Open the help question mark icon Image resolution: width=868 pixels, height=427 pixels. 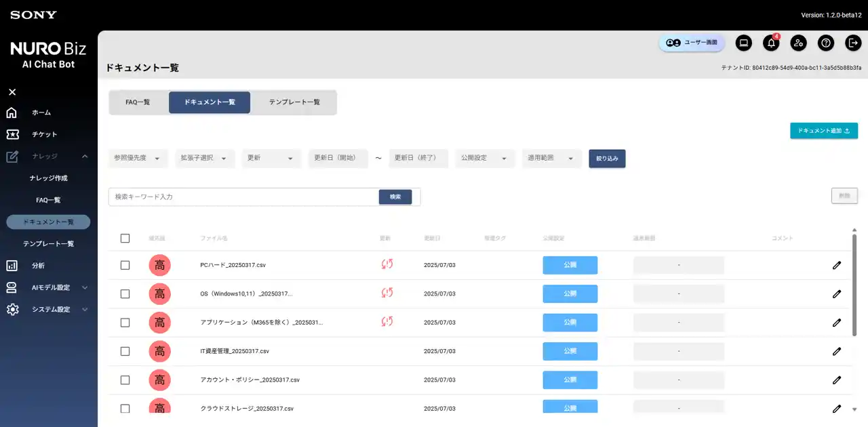pos(825,43)
